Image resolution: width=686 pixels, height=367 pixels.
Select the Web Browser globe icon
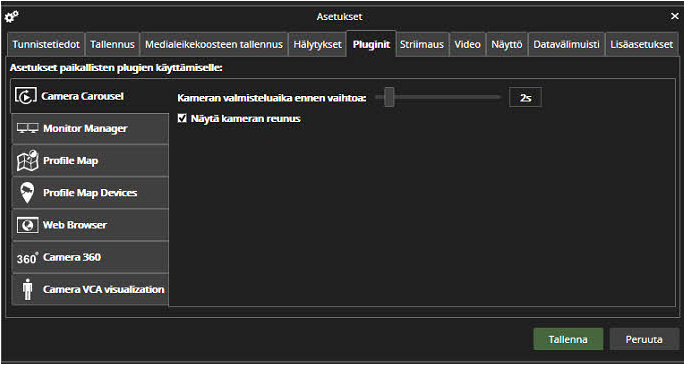pyautogui.click(x=28, y=225)
